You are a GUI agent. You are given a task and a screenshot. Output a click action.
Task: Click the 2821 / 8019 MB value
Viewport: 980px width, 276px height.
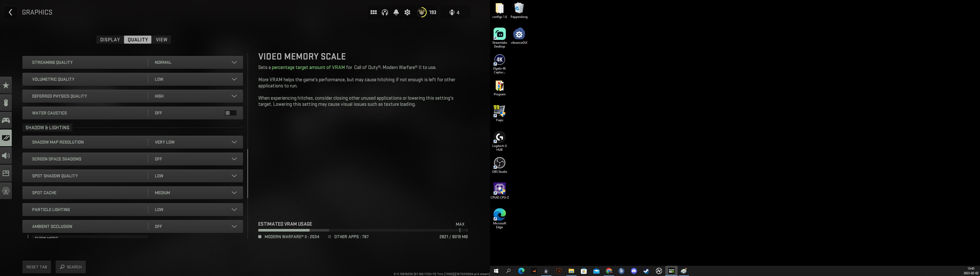pyautogui.click(x=454, y=237)
